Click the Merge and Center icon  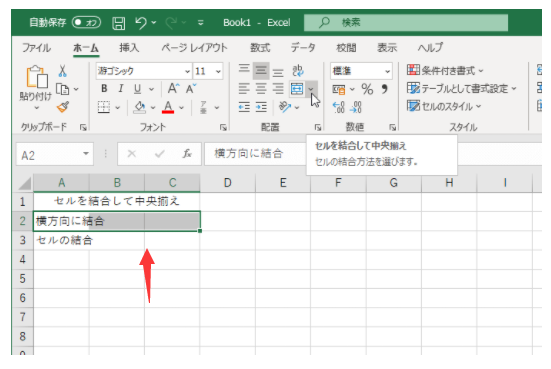click(297, 89)
